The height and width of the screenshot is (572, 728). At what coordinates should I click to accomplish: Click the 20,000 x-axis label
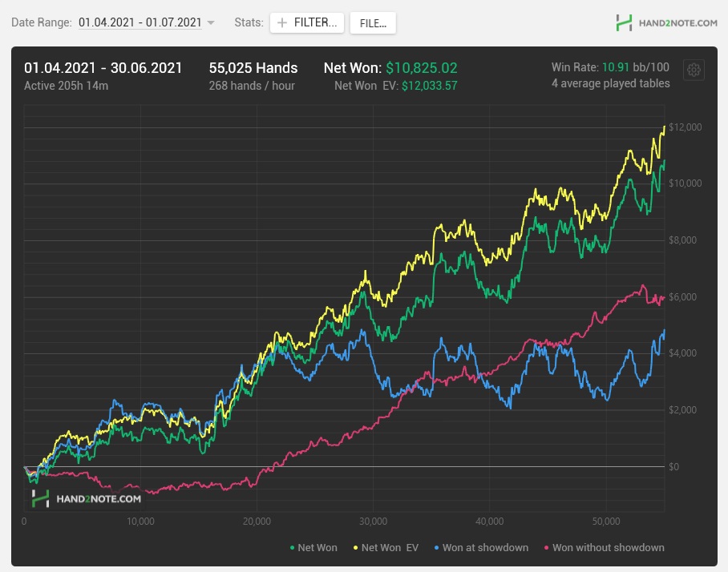click(257, 522)
